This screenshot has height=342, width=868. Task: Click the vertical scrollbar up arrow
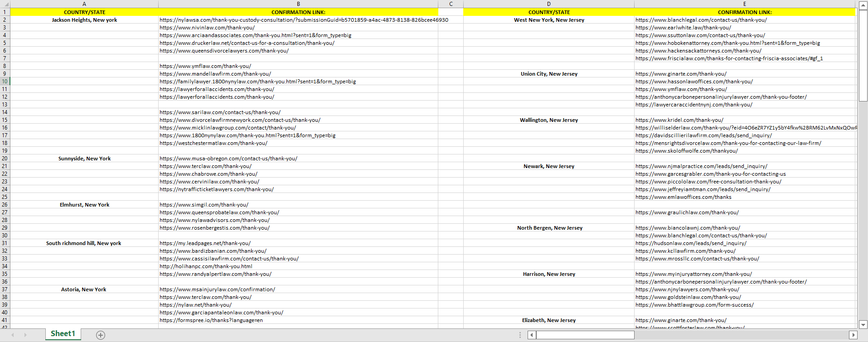point(863,5)
